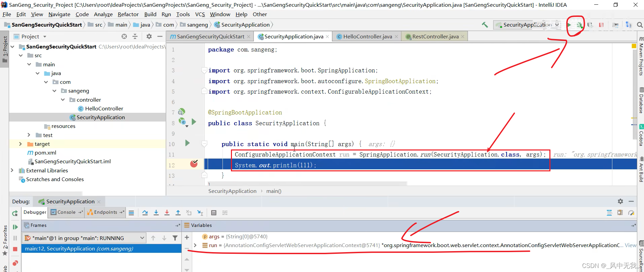
Task: Expand External Libraries node
Action: pos(12,170)
